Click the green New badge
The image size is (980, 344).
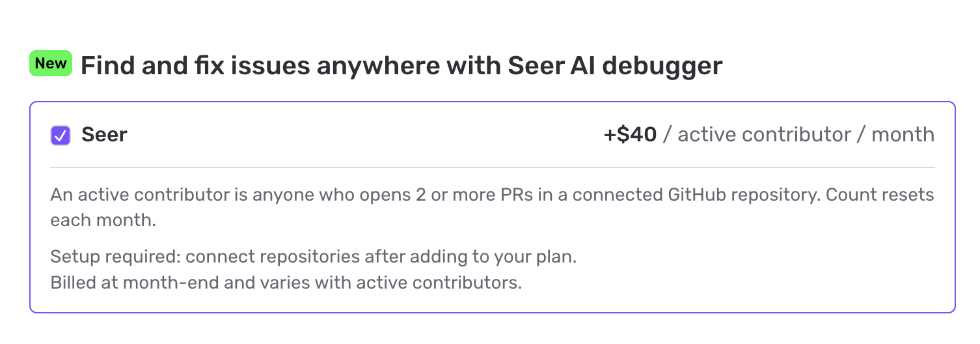coord(51,64)
